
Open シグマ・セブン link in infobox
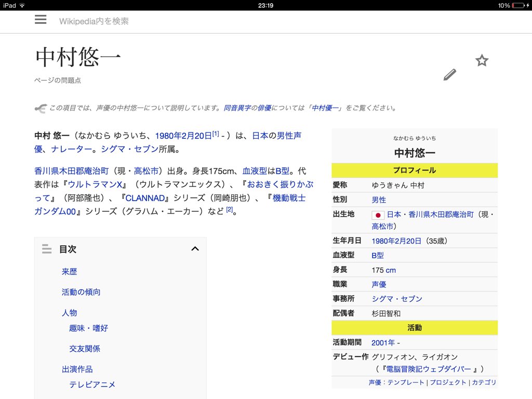point(397,299)
